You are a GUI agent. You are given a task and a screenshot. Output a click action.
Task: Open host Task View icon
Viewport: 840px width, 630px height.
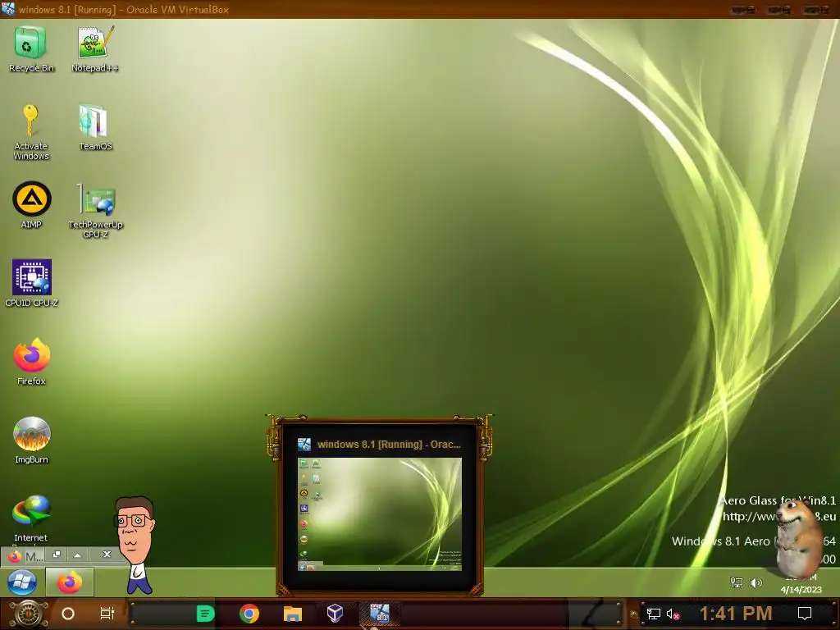107,614
